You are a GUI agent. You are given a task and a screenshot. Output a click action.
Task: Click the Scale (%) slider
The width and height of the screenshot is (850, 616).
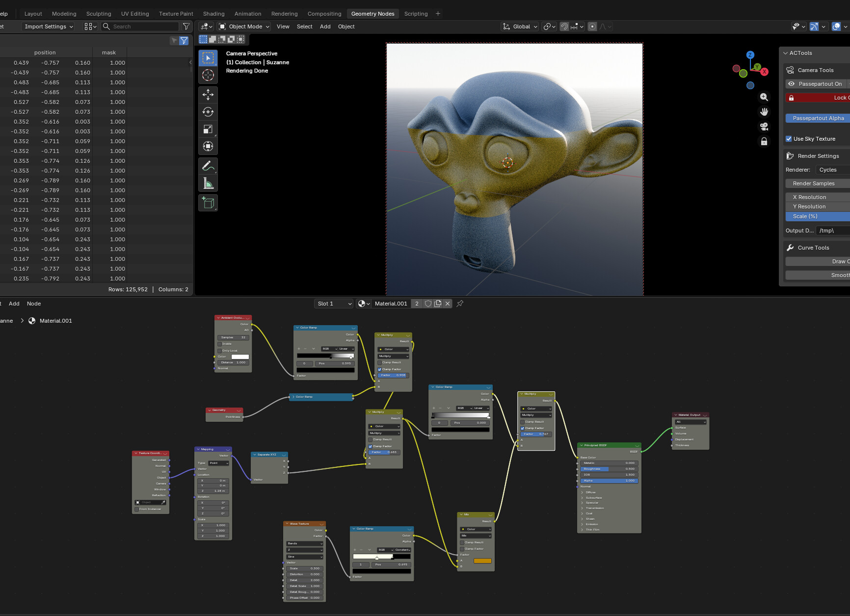[817, 216]
